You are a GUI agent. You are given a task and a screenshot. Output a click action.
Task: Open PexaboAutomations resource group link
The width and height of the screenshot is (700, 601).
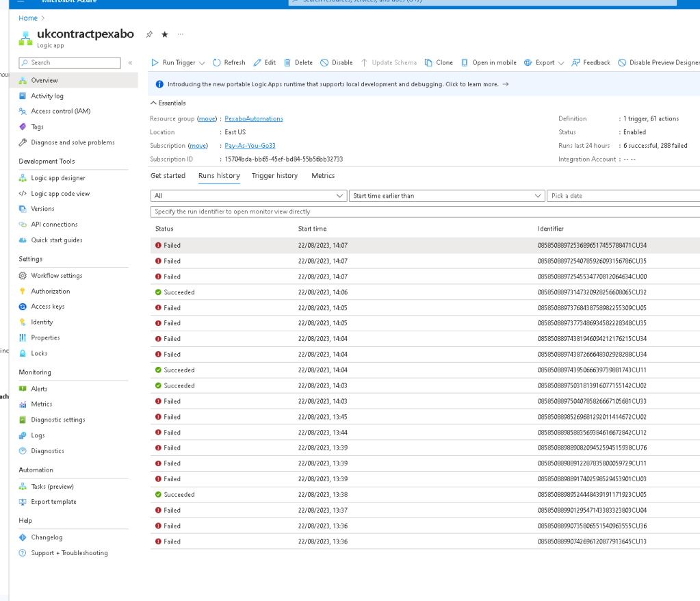[x=254, y=119]
